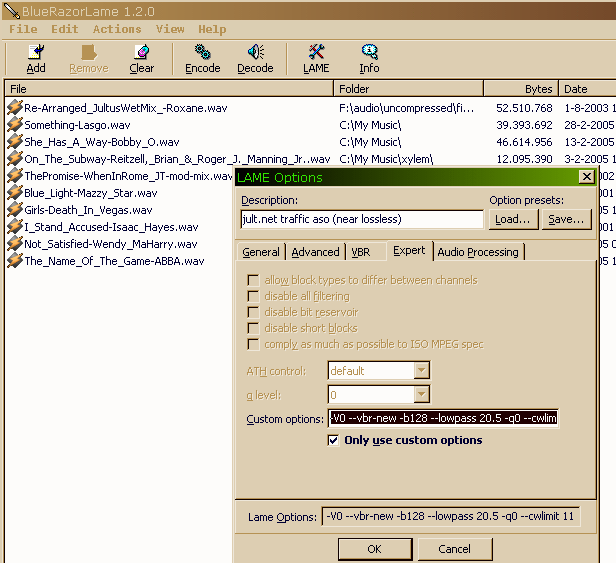
Task: Click the Custom options input field
Action: click(443, 418)
